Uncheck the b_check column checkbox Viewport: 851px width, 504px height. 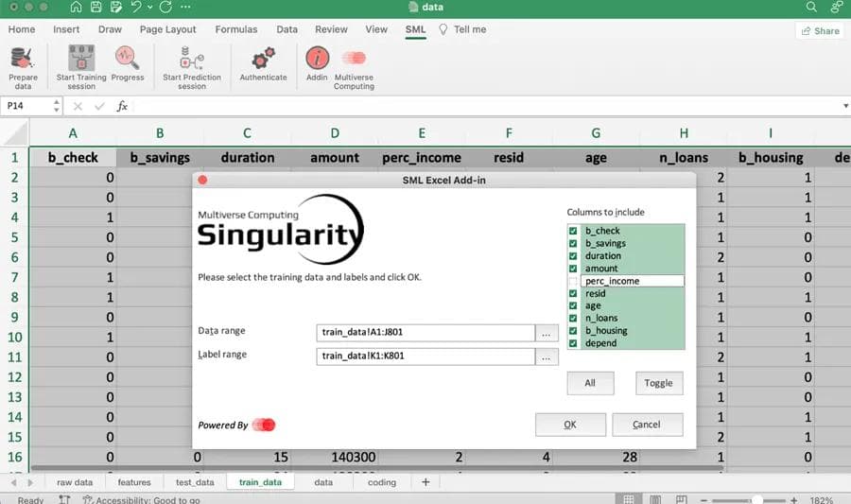pyautogui.click(x=573, y=231)
